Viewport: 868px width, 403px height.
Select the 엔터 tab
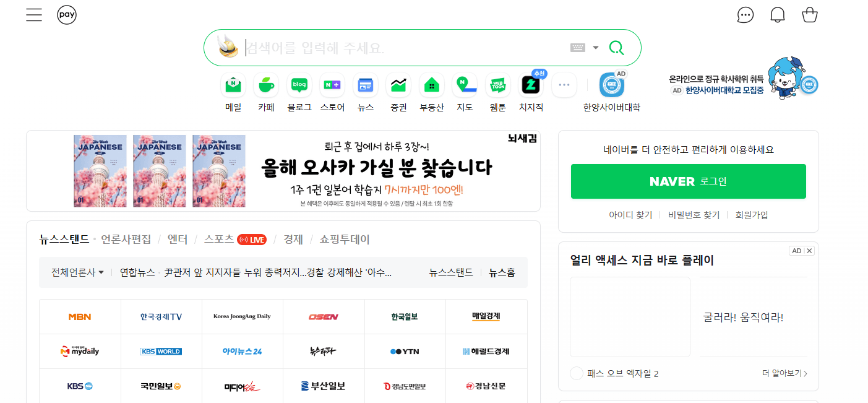pyautogui.click(x=178, y=240)
